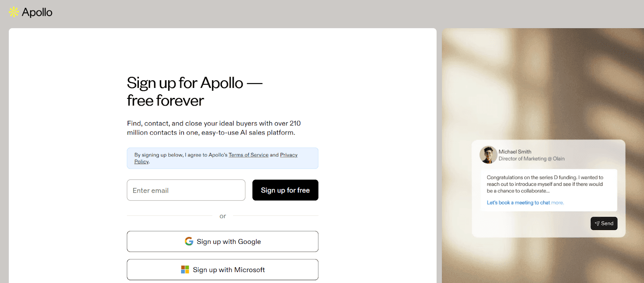Click "Director of Marketing @ Olain" subtitle

tap(531, 159)
